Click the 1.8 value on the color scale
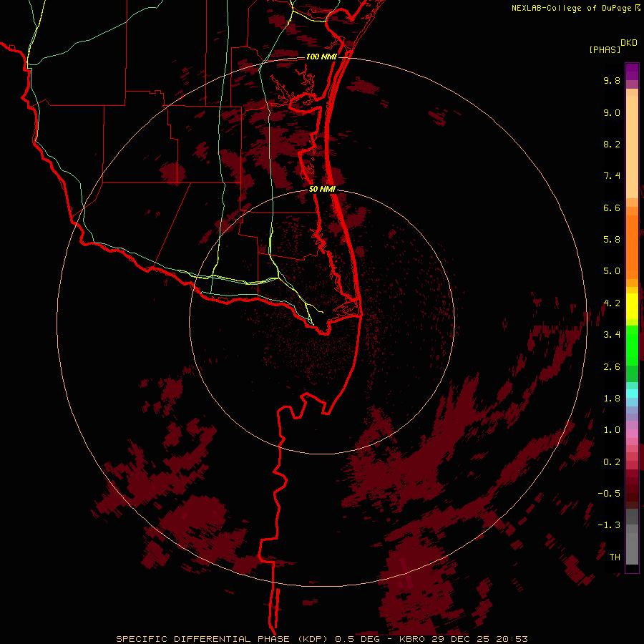This screenshot has height=644, width=644. click(612, 399)
